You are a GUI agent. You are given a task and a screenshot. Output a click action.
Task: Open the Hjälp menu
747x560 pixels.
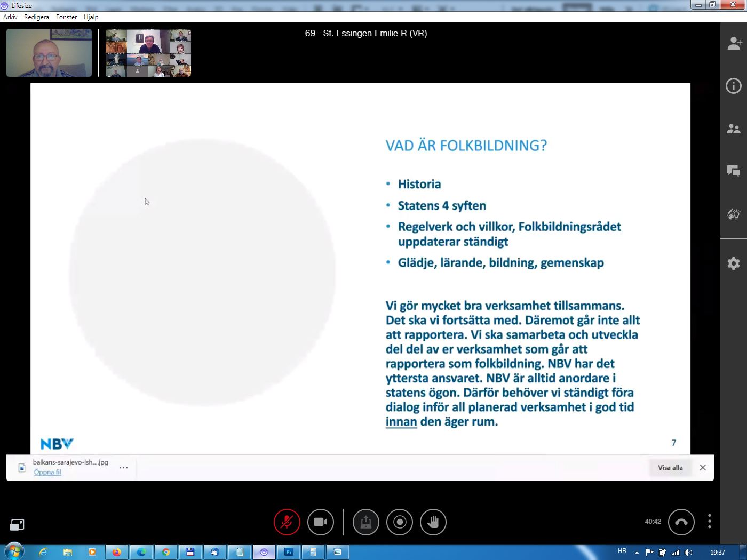[91, 17]
